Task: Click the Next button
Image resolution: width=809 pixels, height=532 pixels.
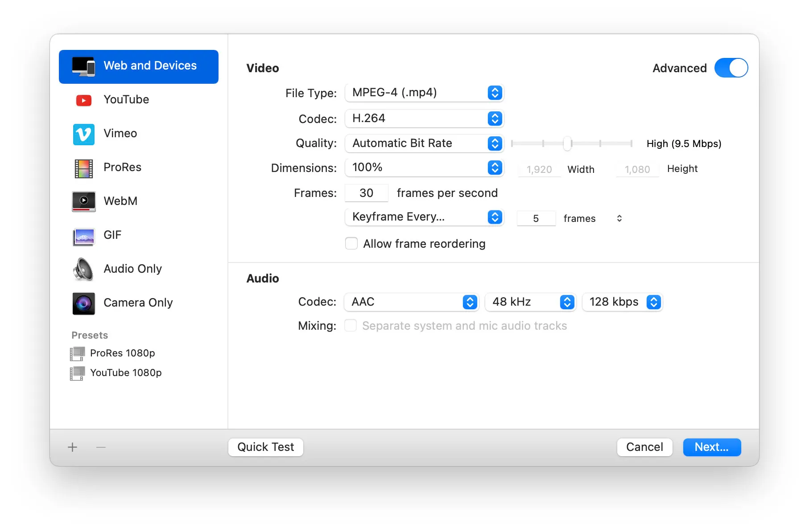Action: click(712, 447)
